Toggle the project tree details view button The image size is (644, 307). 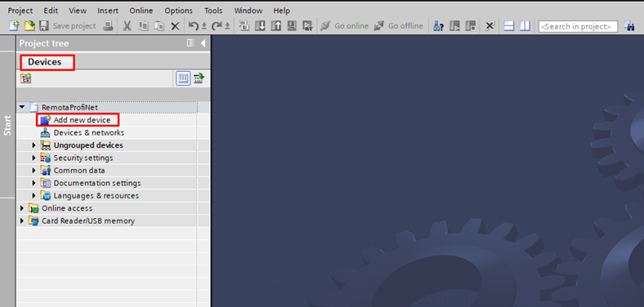(183, 78)
